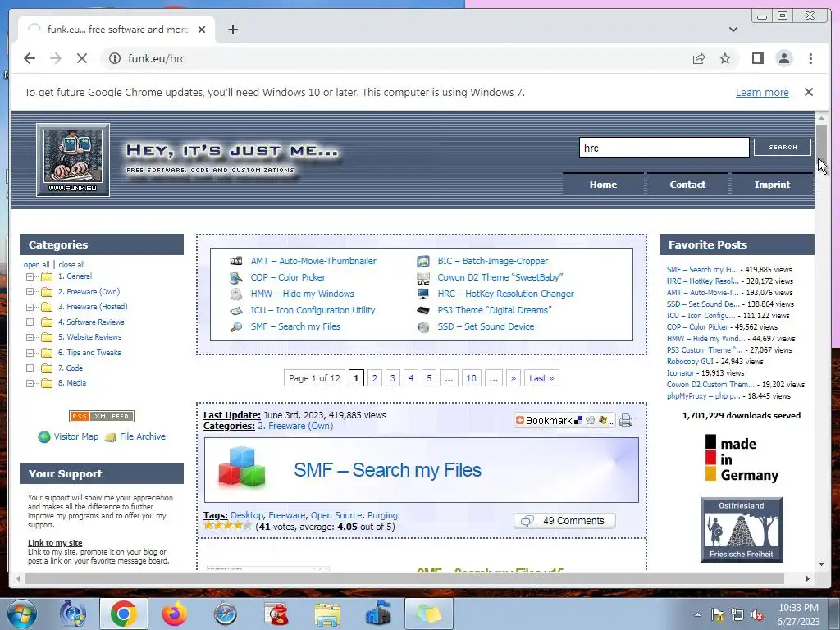Expand the 1. General category
Screen dimensions: 840x630
tap(30, 277)
